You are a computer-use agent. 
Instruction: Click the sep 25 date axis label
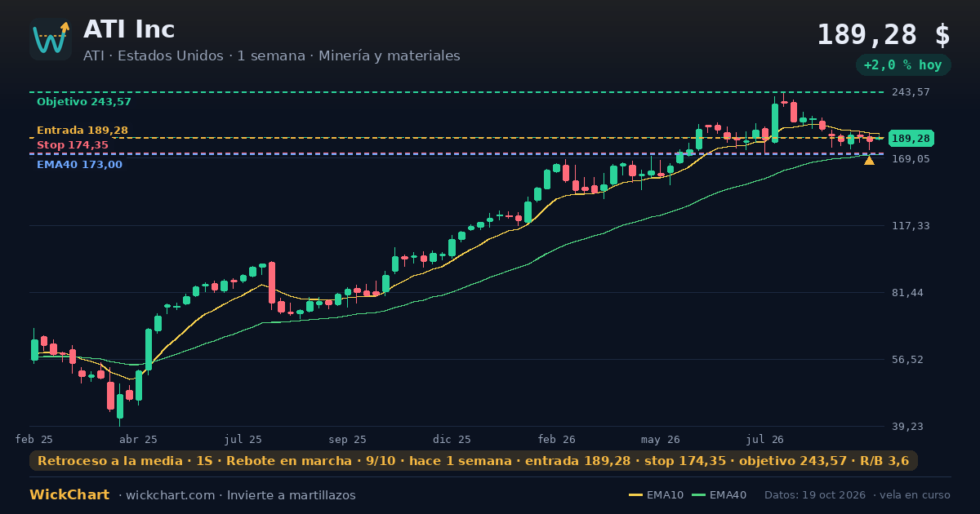point(348,439)
